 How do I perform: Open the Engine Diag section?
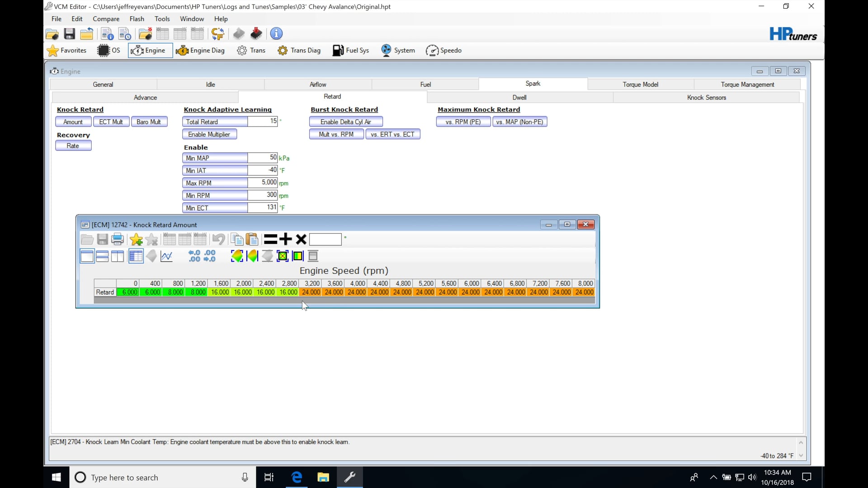200,51
